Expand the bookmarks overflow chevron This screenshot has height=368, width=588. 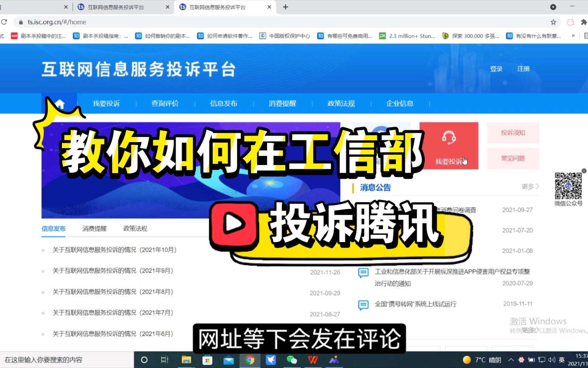click(x=573, y=36)
